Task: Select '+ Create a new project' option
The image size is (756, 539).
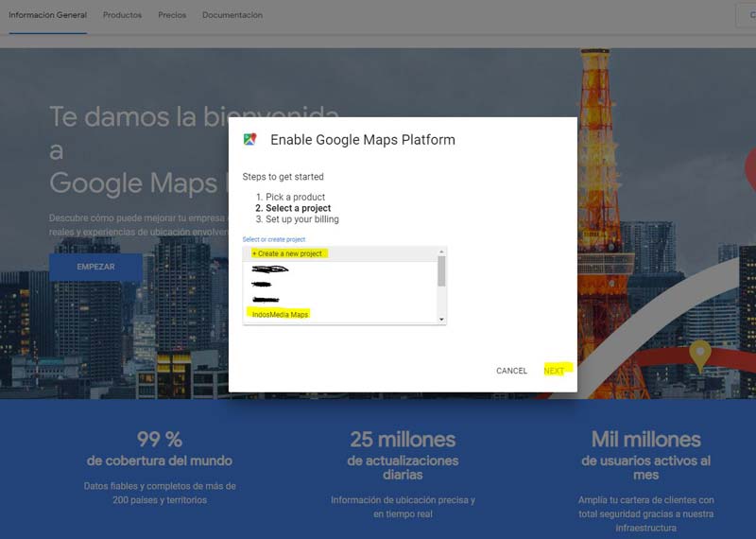Action: click(340, 253)
